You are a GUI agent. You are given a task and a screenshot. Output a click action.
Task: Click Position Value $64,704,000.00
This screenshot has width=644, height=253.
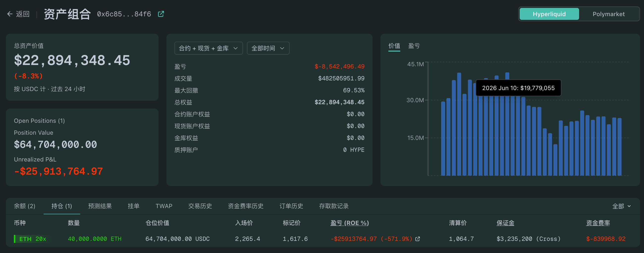coord(55,145)
